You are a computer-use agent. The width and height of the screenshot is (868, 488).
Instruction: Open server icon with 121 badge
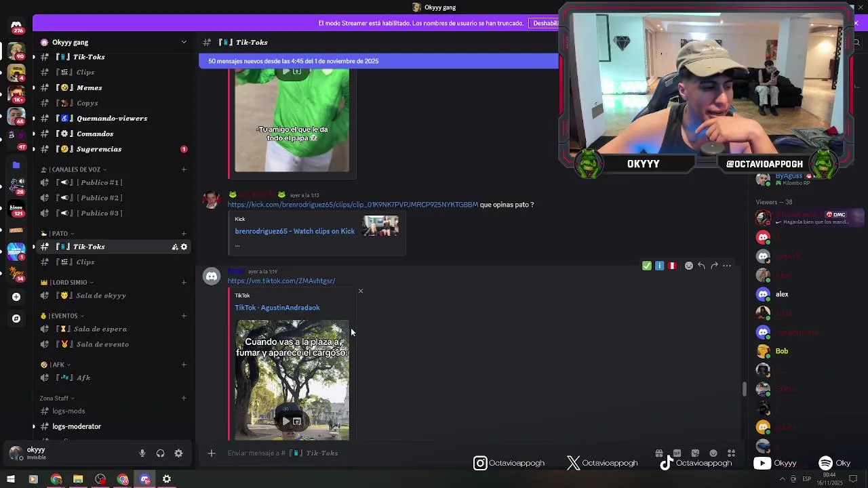tap(16, 209)
